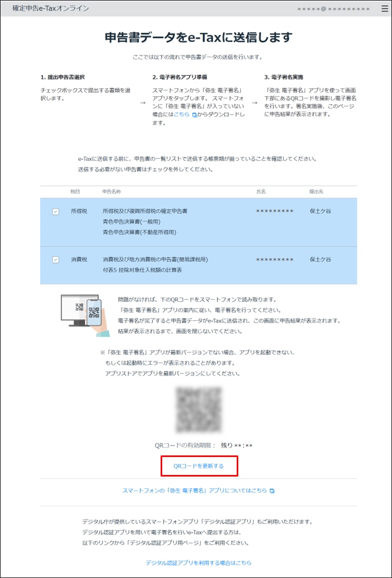The image size is (392, 578).
Task: Click 保土ケ谷 in the 消費税 row
Action: click(x=320, y=259)
